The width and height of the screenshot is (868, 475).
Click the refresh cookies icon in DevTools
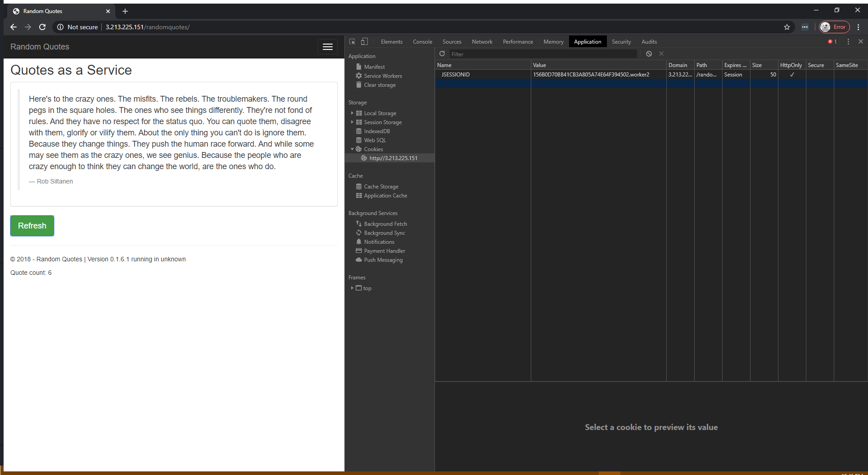tap(442, 54)
